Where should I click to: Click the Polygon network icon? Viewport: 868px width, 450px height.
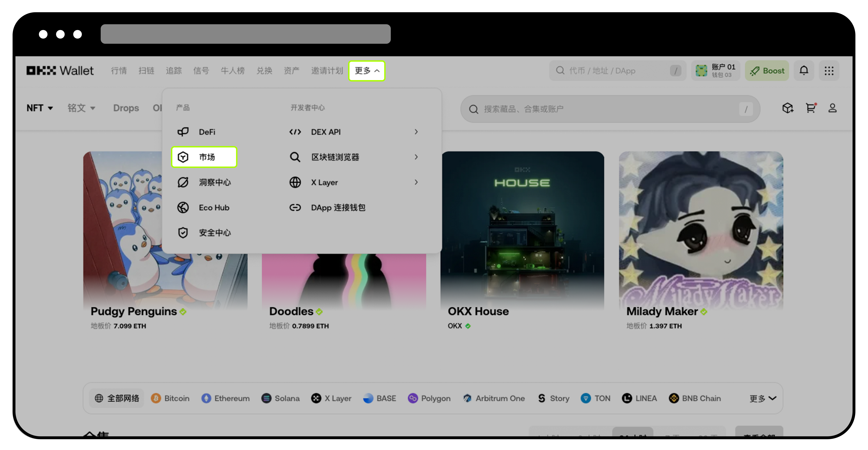click(x=413, y=398)
